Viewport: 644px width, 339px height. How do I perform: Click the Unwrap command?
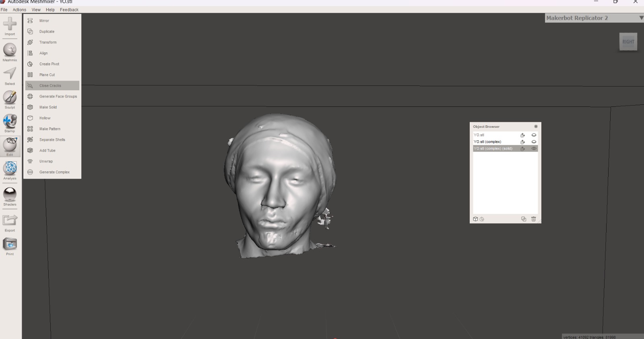[x=52, y=162]
